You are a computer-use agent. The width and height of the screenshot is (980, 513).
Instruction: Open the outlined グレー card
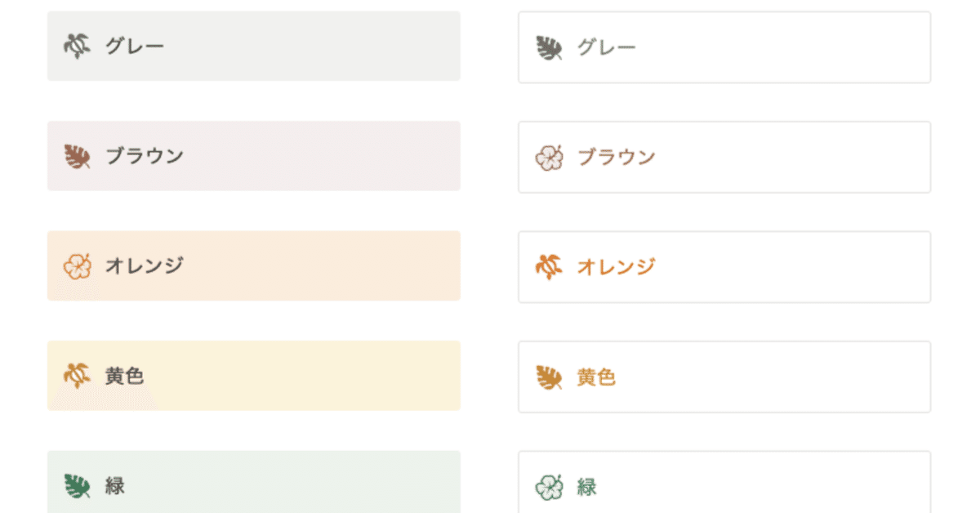click(724, 47)
